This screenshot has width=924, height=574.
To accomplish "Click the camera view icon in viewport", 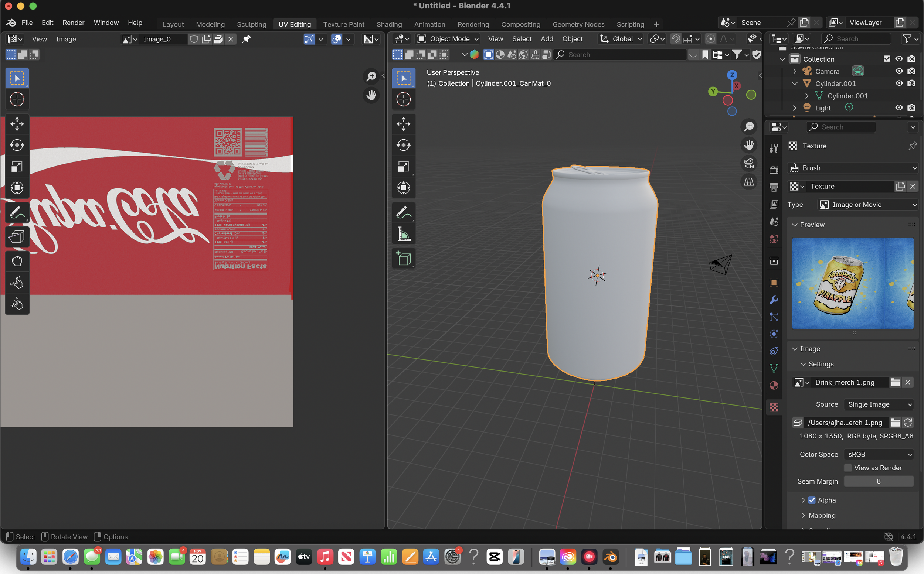I will click(748, 164).
